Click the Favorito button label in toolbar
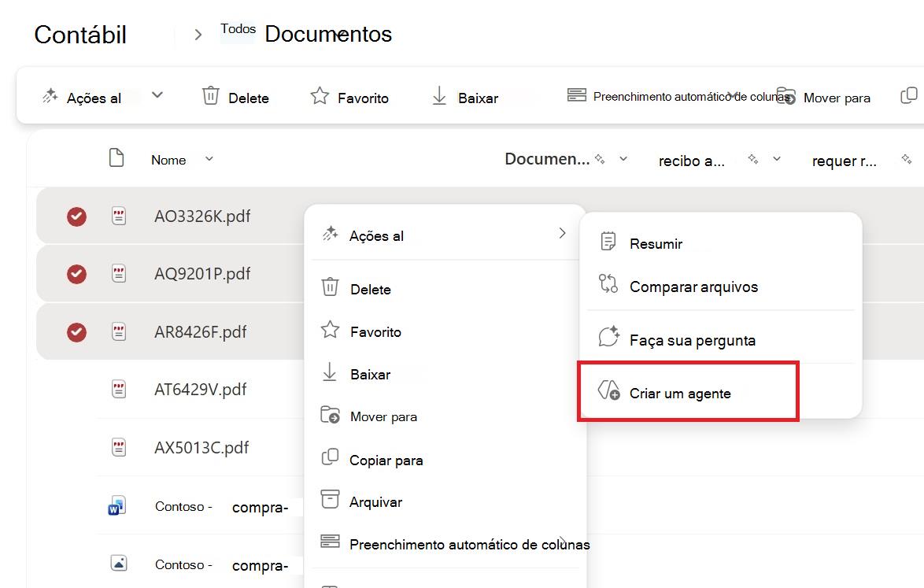The height and width of the screenshot is (588, 924). (363, 98)
